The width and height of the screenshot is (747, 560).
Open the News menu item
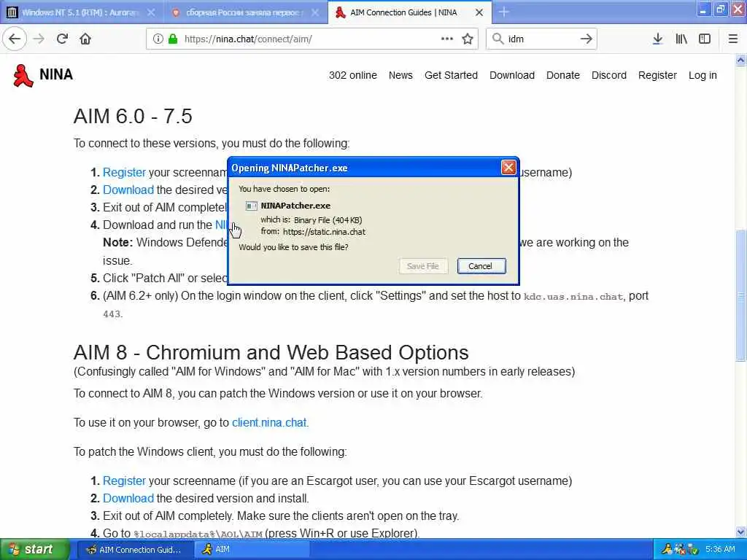click(400, 75)
